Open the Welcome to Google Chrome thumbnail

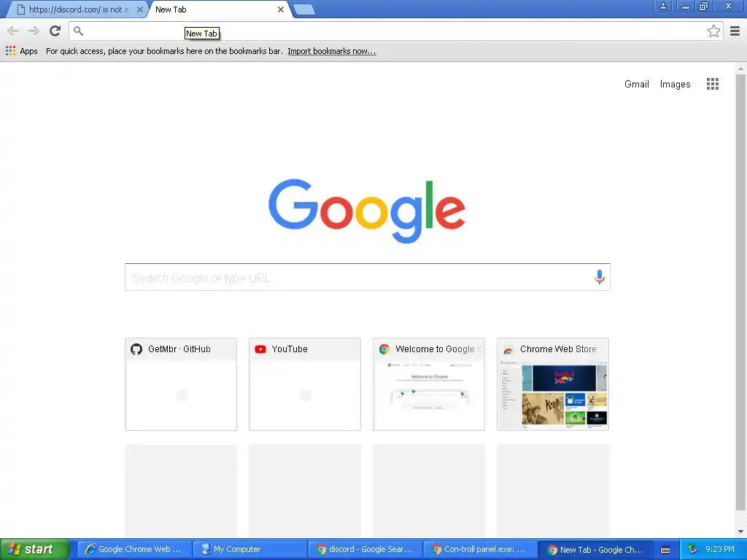429,384
